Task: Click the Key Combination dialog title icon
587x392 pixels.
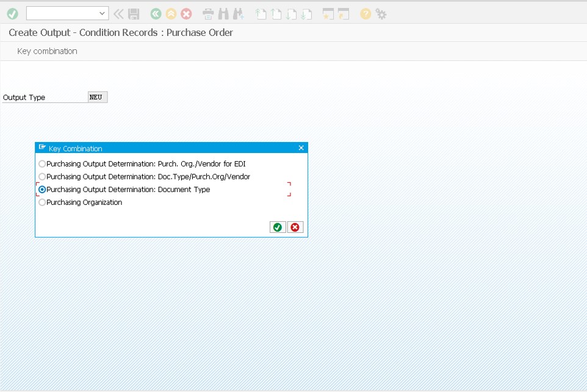Action: pyautogui.click(x=42, y=148)
